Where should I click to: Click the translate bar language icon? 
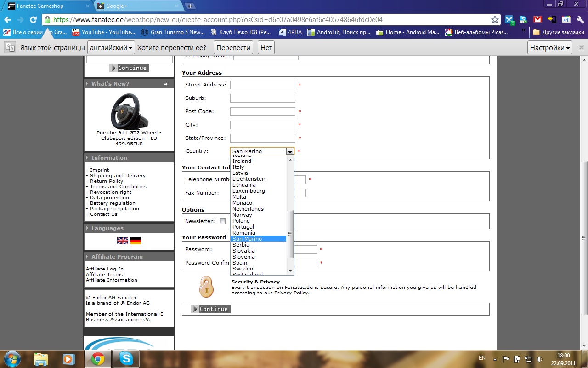click(x=11, y=47)
